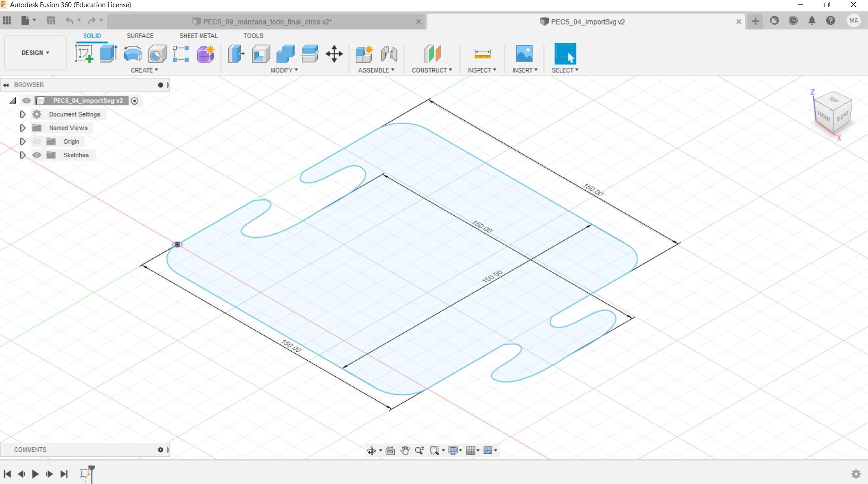Open the Job Status clock icon
The height and width of the screenshot is (484, 868).
pos(793,21)
